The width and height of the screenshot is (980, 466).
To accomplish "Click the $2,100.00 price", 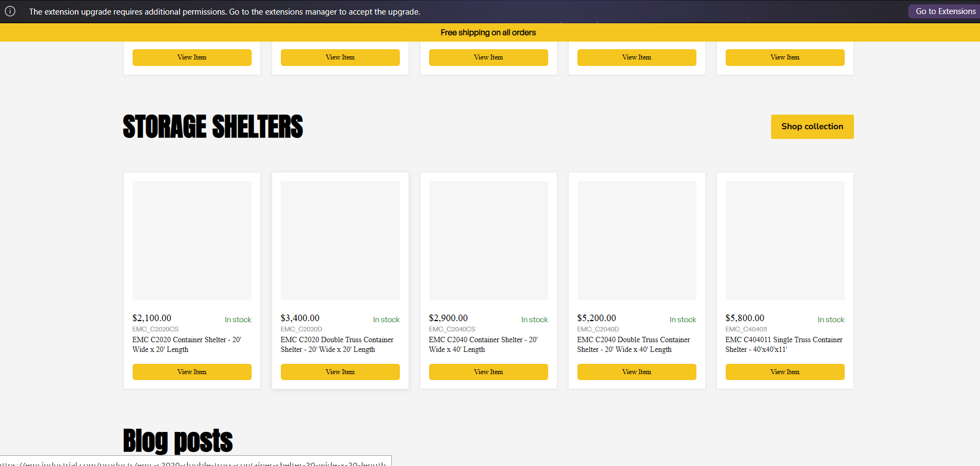I will pos(152,318).
